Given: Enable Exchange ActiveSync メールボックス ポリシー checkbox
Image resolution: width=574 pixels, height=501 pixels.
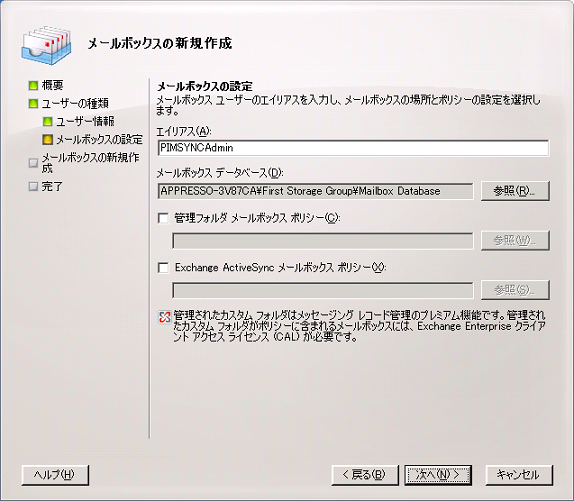Looking at the screenshot, I should tap(163, 268).
